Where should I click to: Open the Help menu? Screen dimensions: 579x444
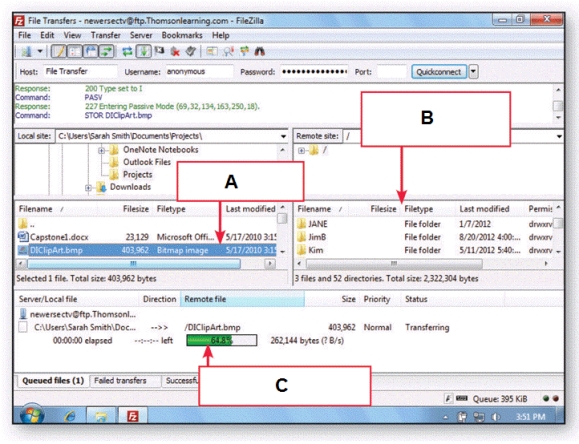220,35
